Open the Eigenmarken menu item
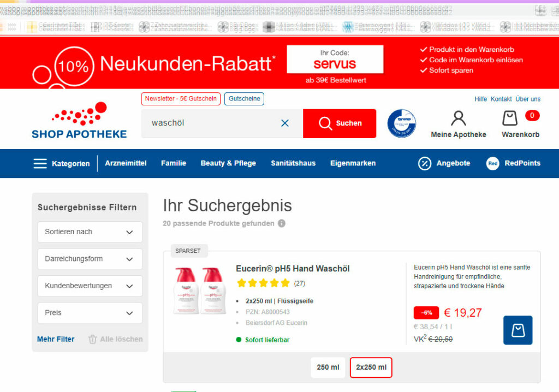Screen dimensions: 559x392 click(353, 163)
